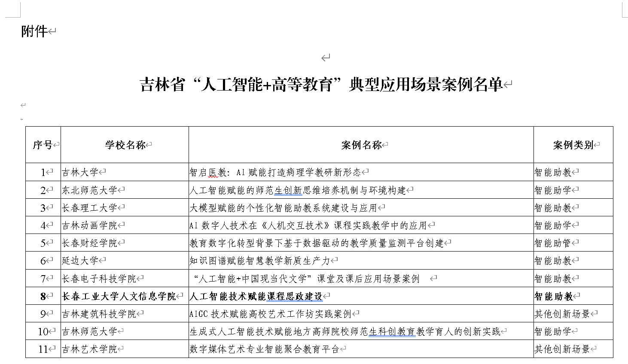Image resolution: width=628 pixels, height=364 pixels.
Task: Place cursor in 东北师范大学 cell
Action: [x=89, y=190]
